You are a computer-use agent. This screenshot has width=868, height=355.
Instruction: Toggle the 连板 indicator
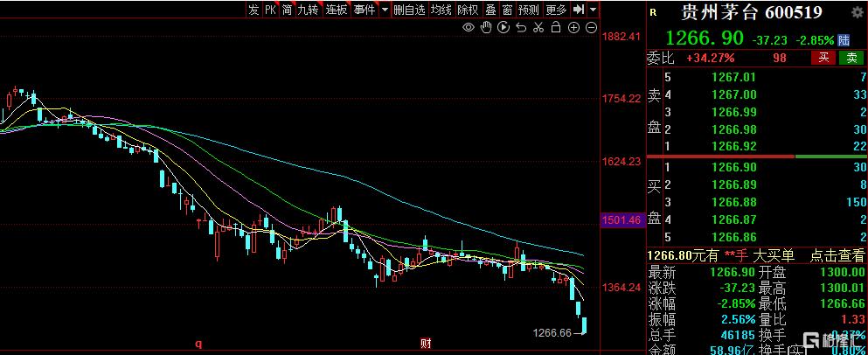pyautogui.click(x=336, y=10)
